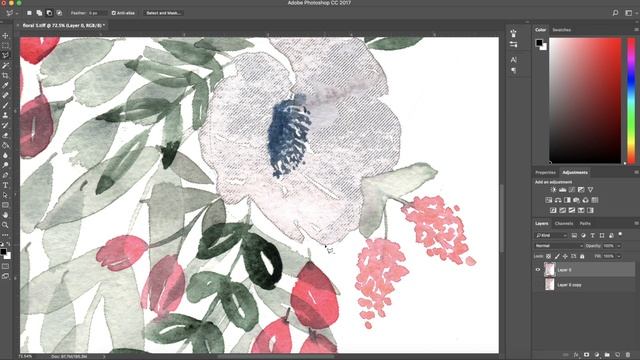Switch to the Properties tab
The image size is (640, 360).
[x=545, y=172]
